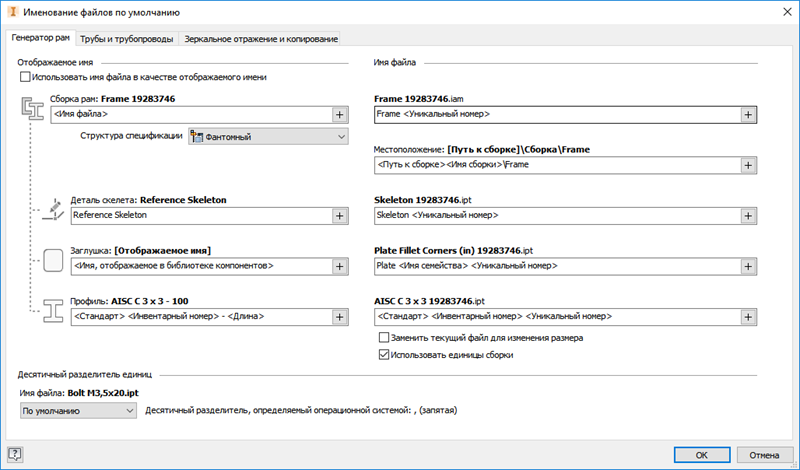
Task: Click plus button beside Сборка рам display name field
Action: click(x=340, y=115)
